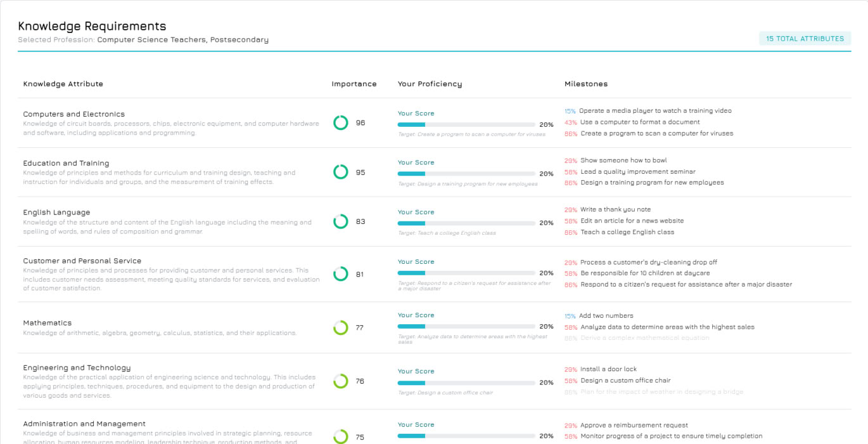Click Customer and Personal Service importance ring

tap(341, 274)
